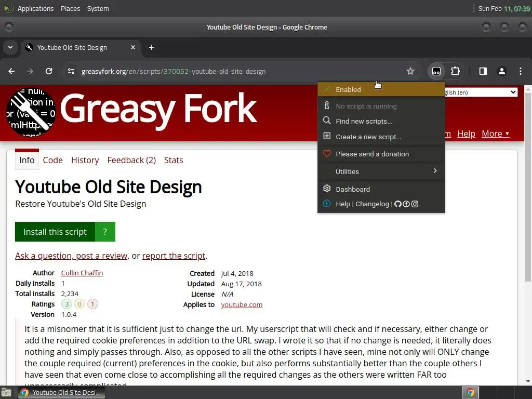The image size is (532, 399).
Task: Open the System menu
Action: (98, 8)
